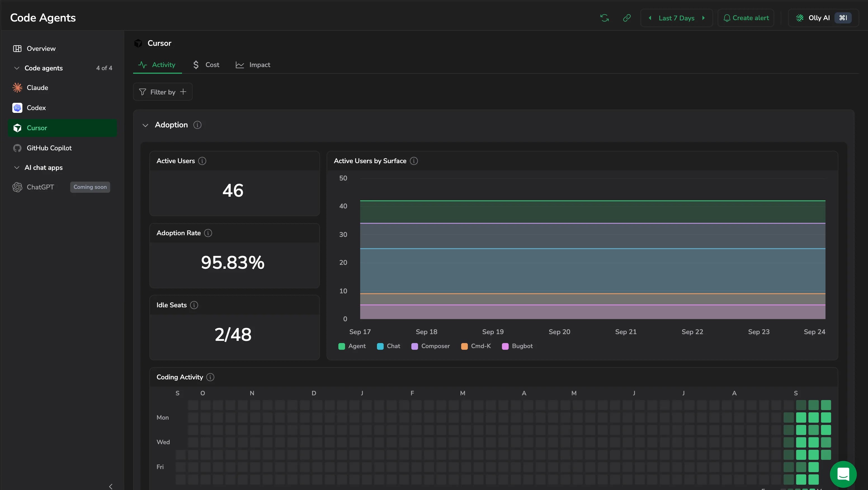The height and width of the screenshot is (490, 868).
Task: Show info for Idle Seats card
Action: (194, 305)
